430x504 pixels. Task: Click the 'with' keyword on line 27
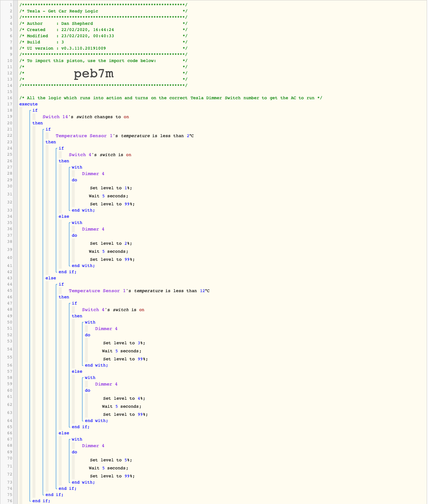pyautogui.click(x=77, y=167)
